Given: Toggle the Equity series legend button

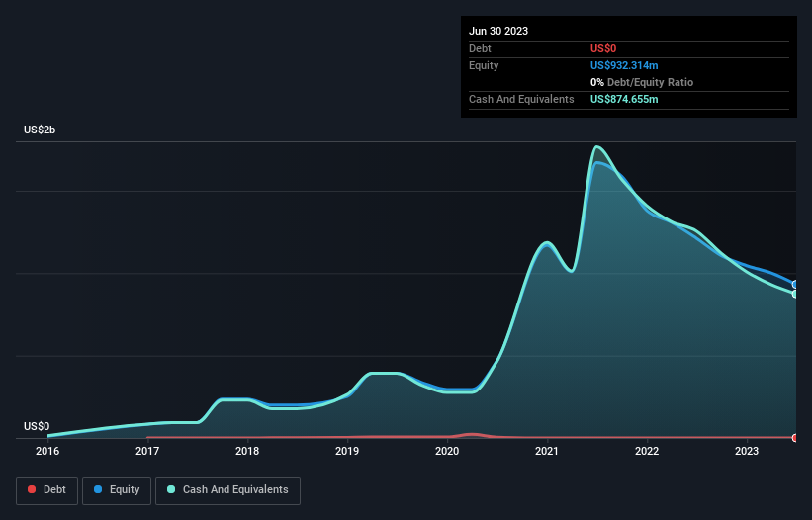Looking at the screenshot, I should tap(117, 490).
